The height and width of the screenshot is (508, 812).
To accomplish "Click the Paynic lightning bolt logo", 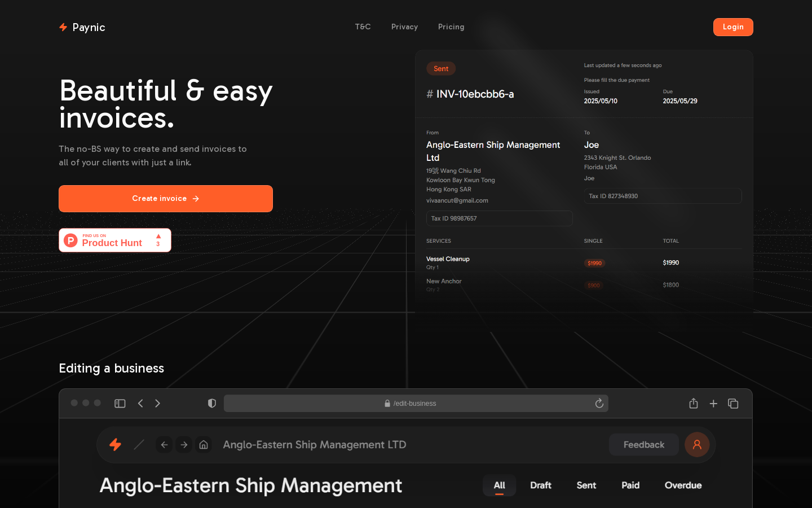I will [63, 27].
